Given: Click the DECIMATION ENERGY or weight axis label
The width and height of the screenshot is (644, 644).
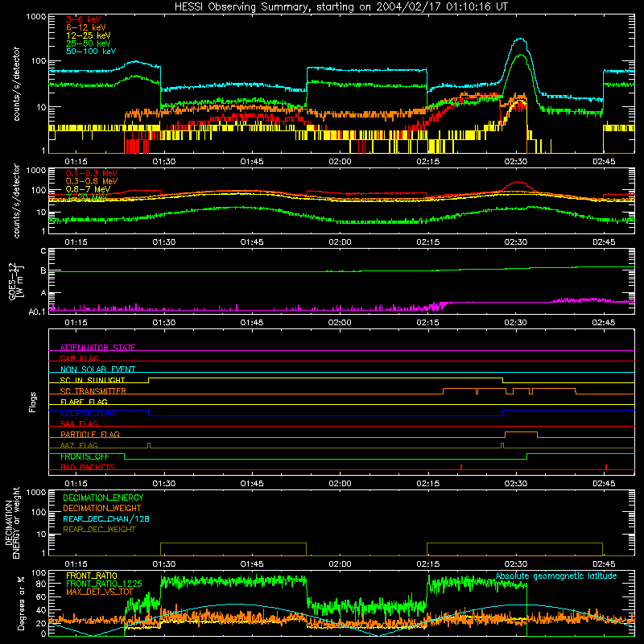Looking at the screenshot, I should tap(12, 522).
